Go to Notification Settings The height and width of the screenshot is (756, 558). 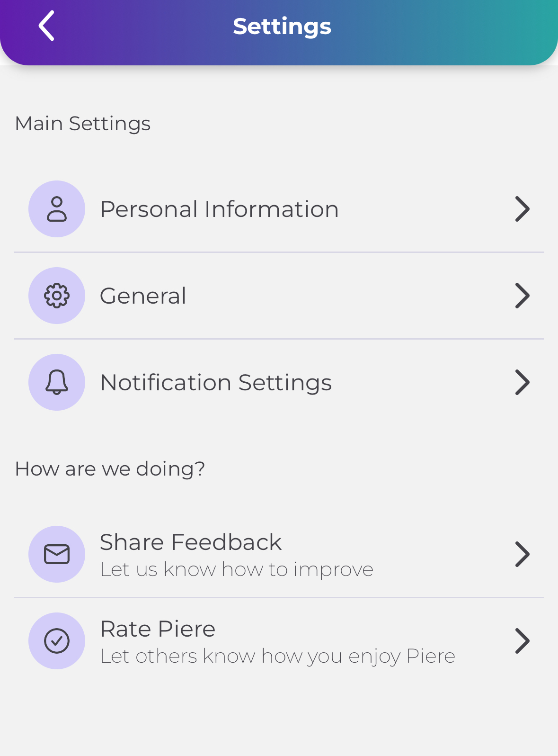coord(216,383)
